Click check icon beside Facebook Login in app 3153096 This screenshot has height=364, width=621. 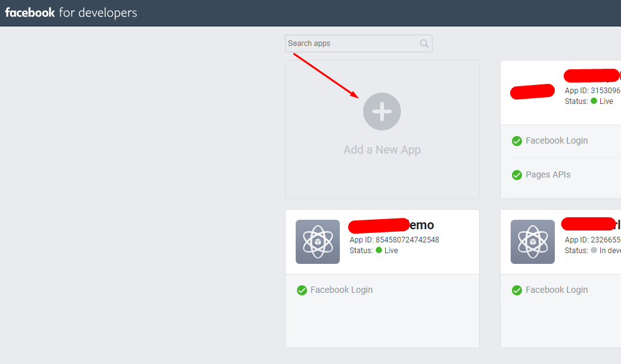517,141
